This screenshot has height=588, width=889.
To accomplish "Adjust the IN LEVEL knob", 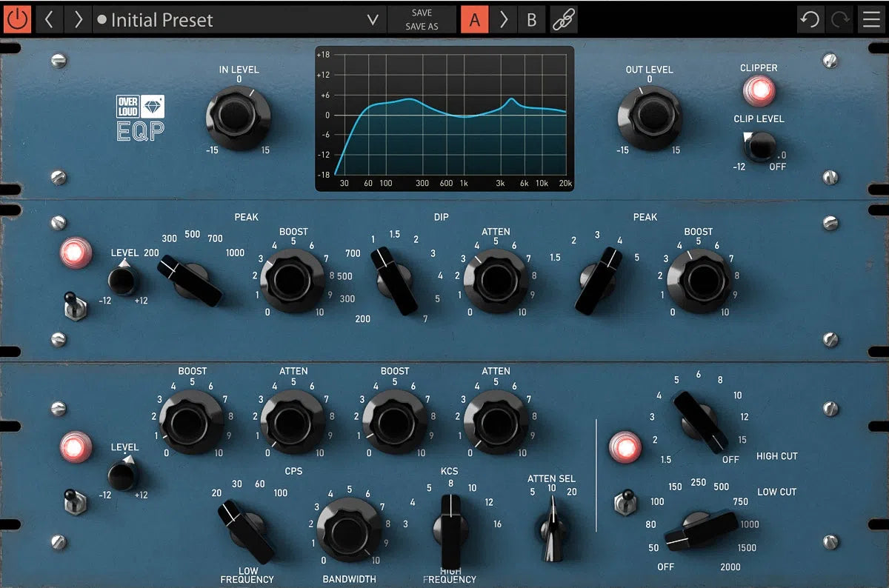I will [x=237, y=115].
